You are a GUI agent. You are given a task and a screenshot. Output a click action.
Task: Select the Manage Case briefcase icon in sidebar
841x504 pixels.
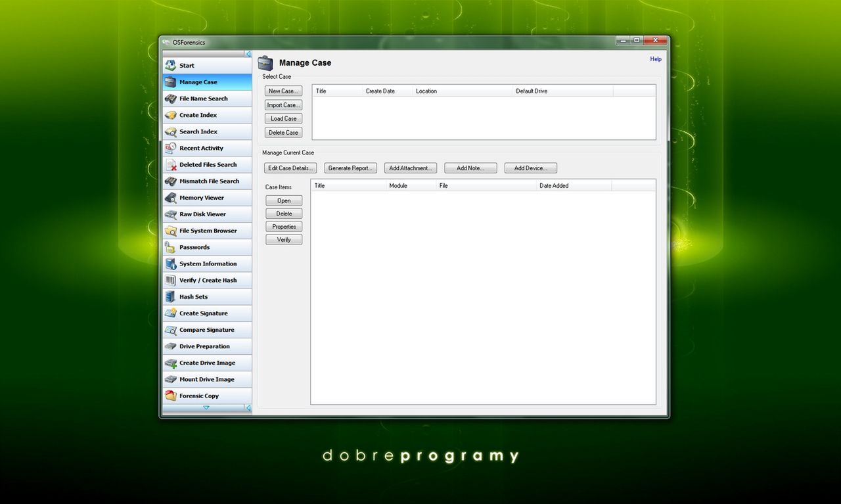170,82
